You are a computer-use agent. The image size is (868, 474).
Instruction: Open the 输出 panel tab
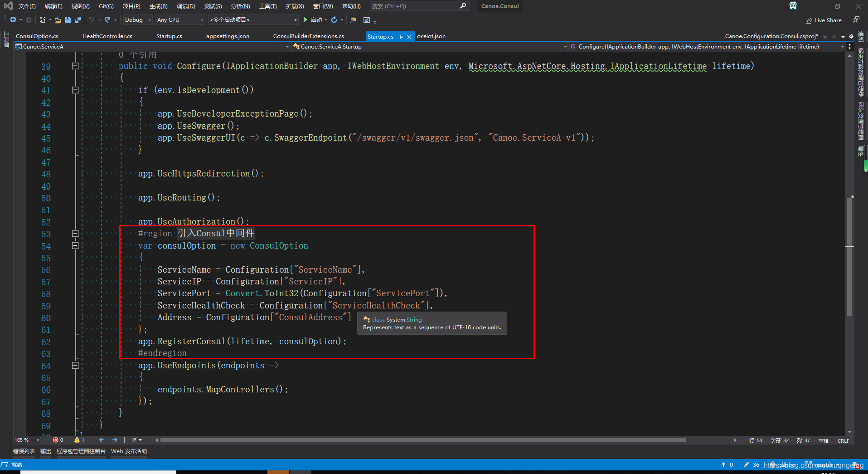pos(46,451)
